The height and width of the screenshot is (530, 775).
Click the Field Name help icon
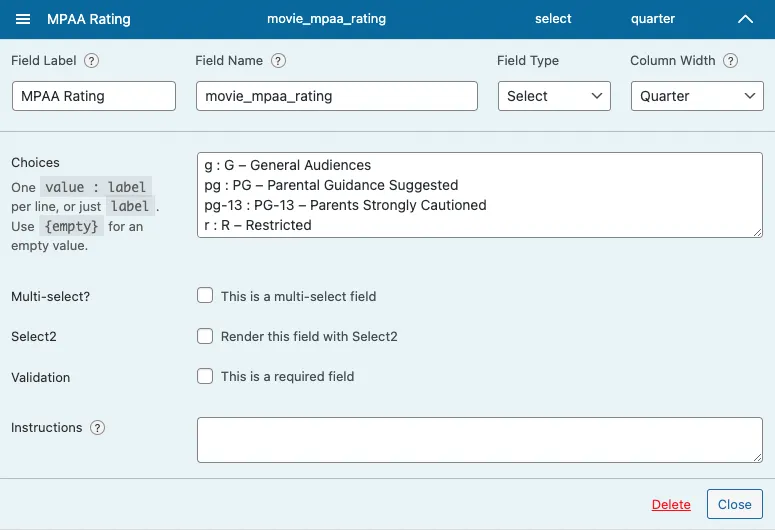[278, 61]
